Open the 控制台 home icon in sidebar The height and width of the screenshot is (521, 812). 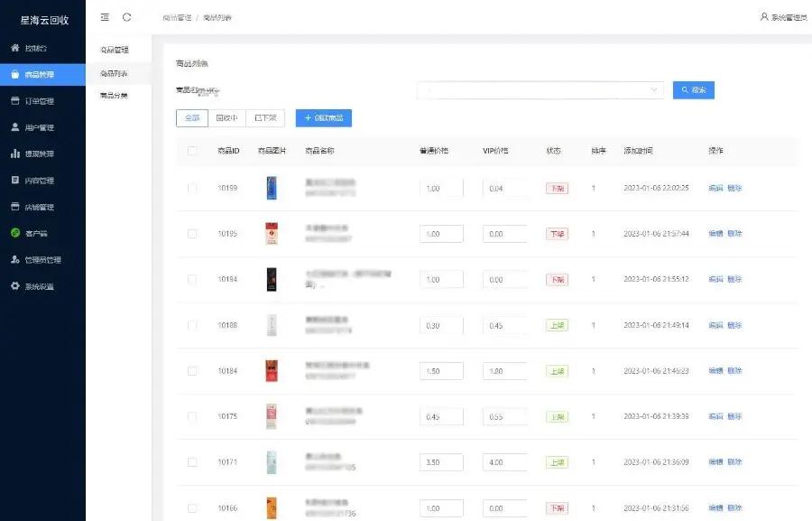pos(15,48)
